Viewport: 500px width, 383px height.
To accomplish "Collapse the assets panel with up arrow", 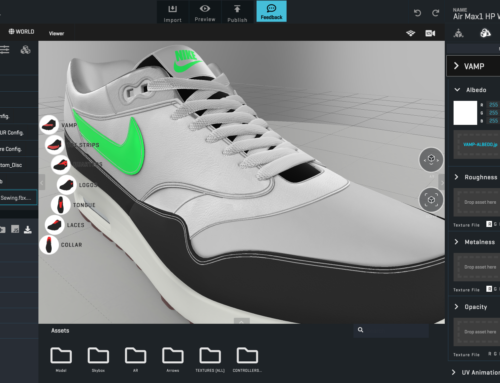I will (x=242, y=321).
